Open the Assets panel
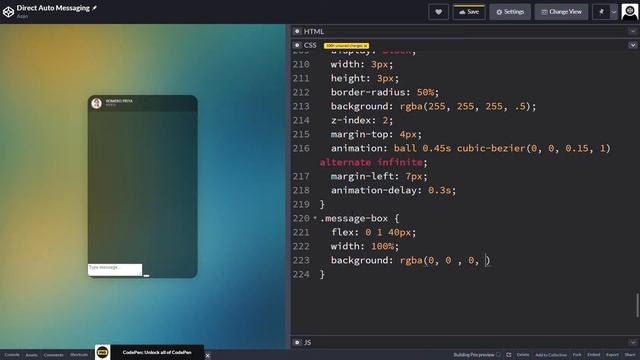This screenshot has height=360, width=640. tap(31, 355)
